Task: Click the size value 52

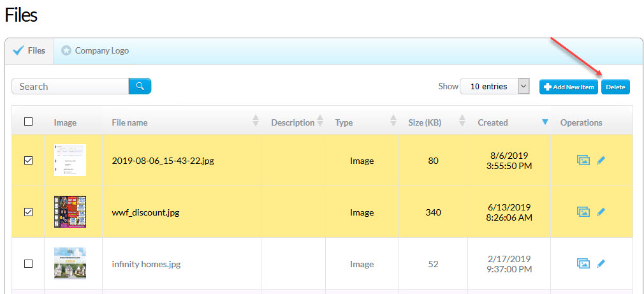Action: coord(434,264)
